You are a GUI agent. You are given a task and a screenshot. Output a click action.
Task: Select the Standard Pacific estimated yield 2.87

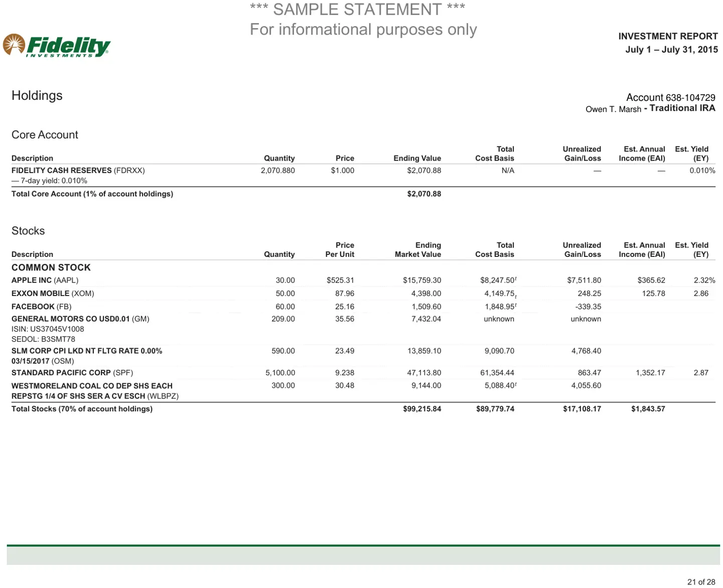coord(701,373)
